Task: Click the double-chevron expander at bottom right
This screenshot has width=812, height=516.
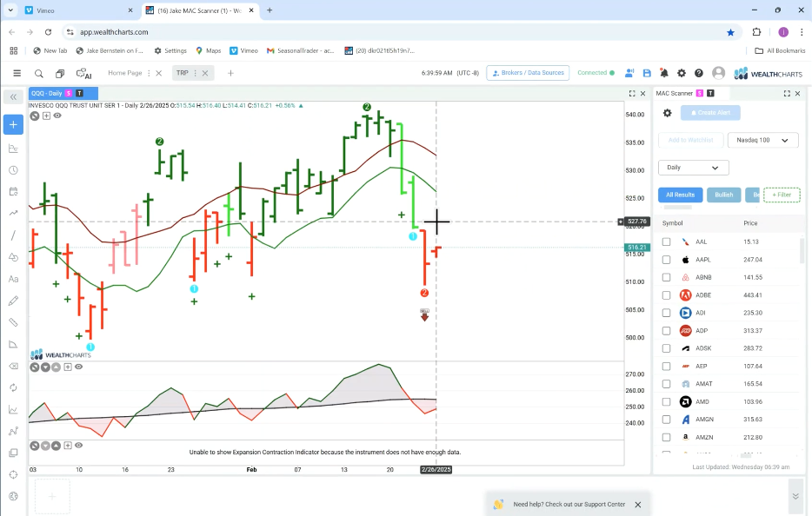Action: (x=795, y=496)
